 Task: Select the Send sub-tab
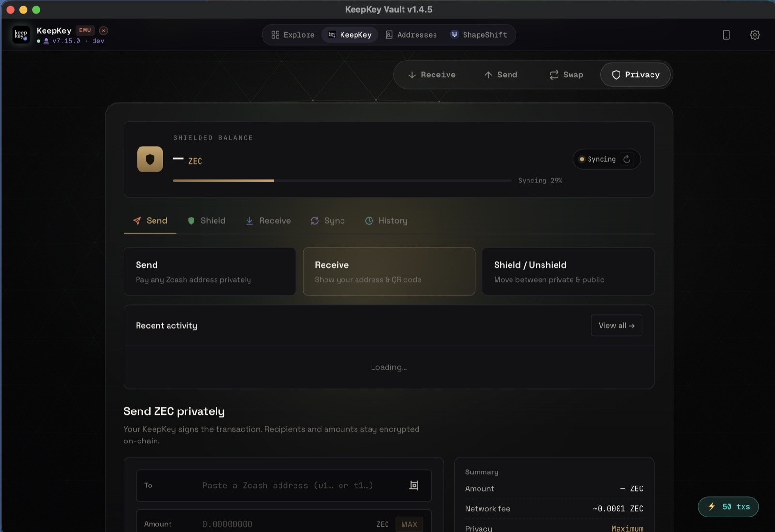point(150,221)
